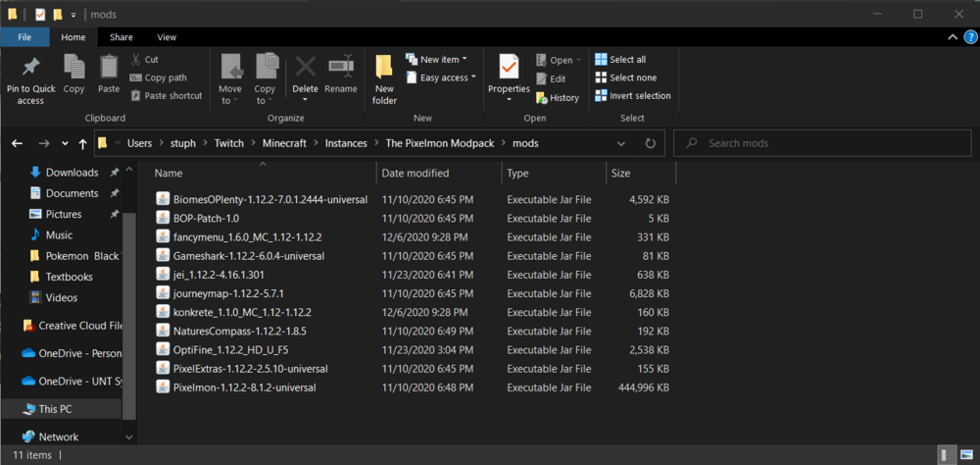Click the Edit ribbon command

551,78
